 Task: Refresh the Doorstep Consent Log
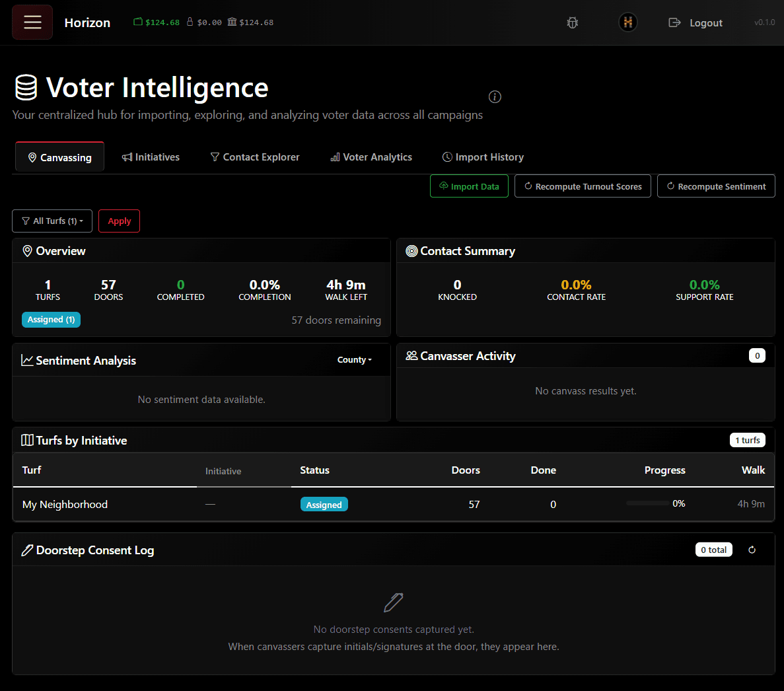click(x=752, y=550)
